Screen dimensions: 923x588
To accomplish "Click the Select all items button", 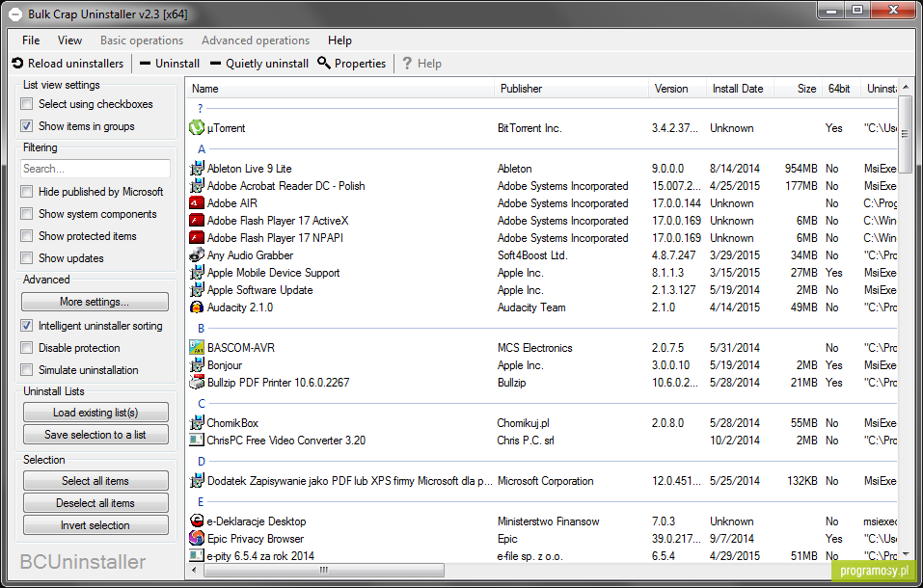I will (x=95, y=481).
